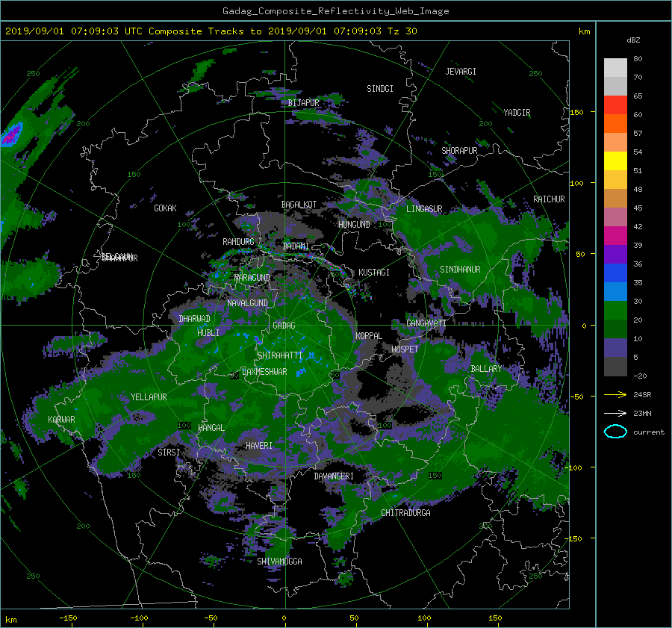Click the RAICHUR city label
This screenshot has width=672, height=628.
click(549, 199)
